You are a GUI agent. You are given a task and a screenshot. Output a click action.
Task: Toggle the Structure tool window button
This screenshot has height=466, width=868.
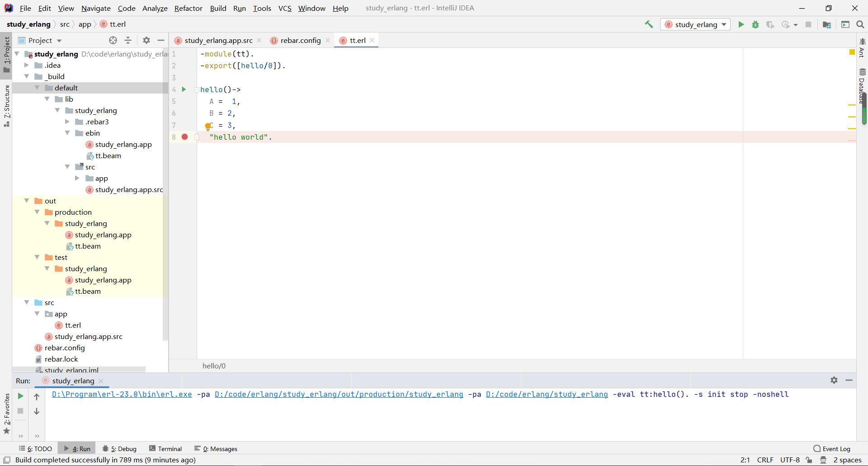click(6, 106)
